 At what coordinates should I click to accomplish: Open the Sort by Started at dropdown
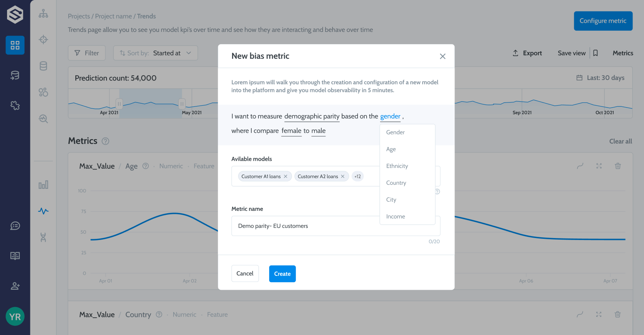(x=155, y=53)
